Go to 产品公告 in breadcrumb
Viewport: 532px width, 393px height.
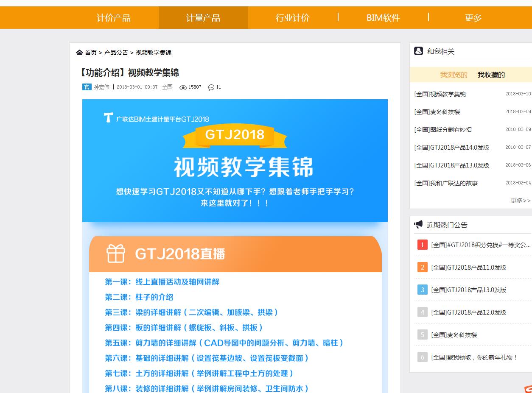(x=116, y=53)
